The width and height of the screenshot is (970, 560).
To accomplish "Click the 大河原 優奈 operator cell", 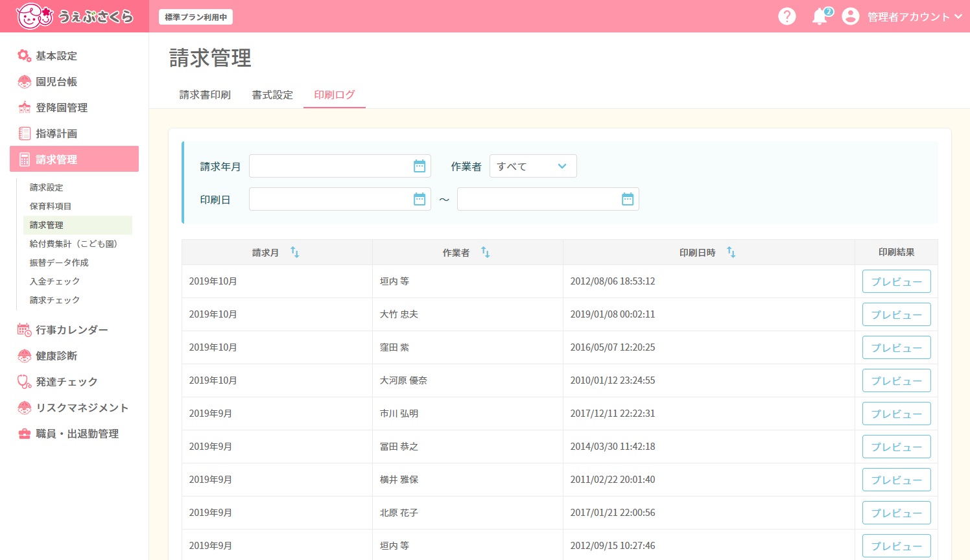I will pyautogui.click(x=467, y=380).
